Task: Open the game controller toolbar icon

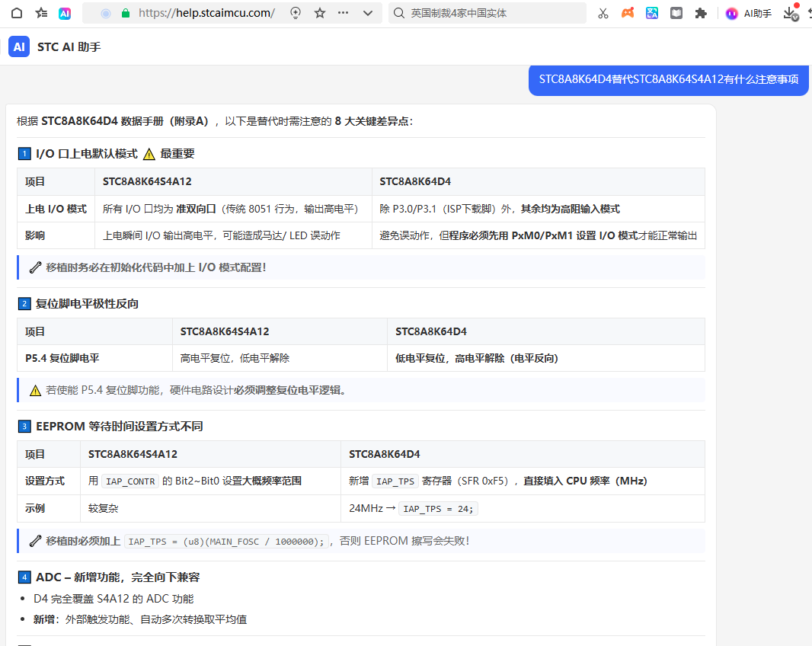Action: tap(628, 13)
